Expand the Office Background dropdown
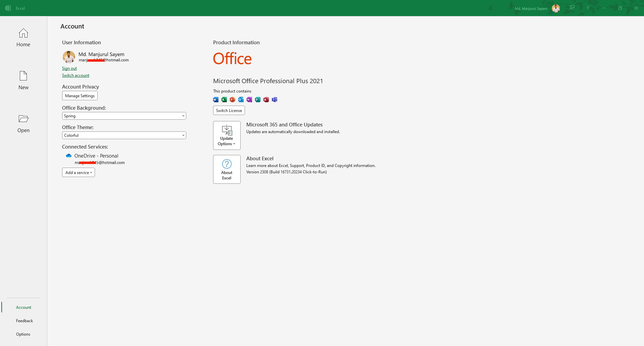Viewport: 644px width, 346px height. [124, 116]
